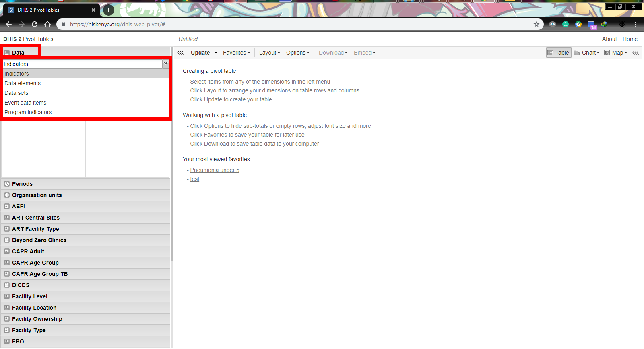Go to browser home page icon
This screenshot has width=644, height=349.
pyautogui.click(x=47, y=24)
